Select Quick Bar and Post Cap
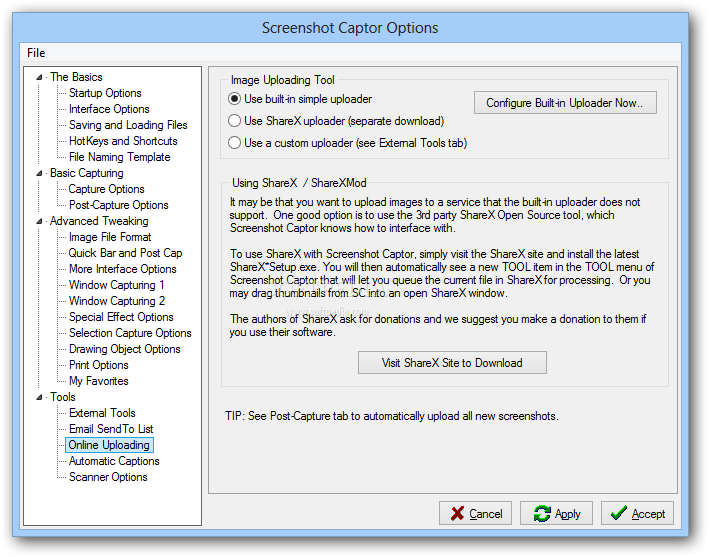Screen dimensions: 709x557 tap(125, 253)
